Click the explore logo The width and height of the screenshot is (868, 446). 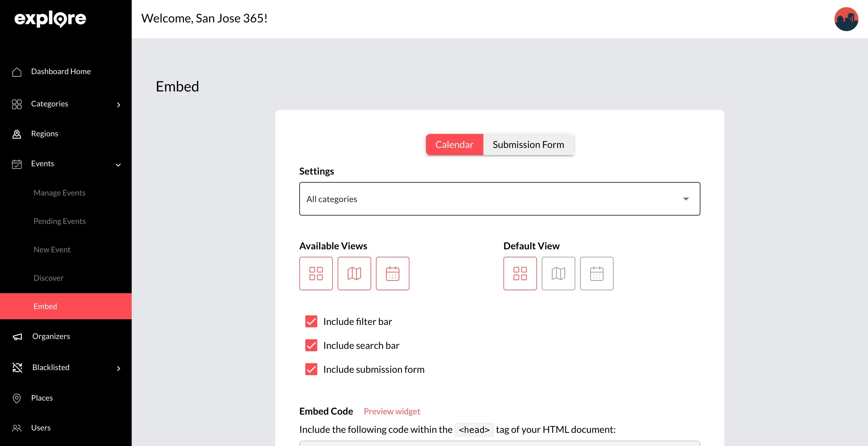pyautogui.click(x=50, y=19)
